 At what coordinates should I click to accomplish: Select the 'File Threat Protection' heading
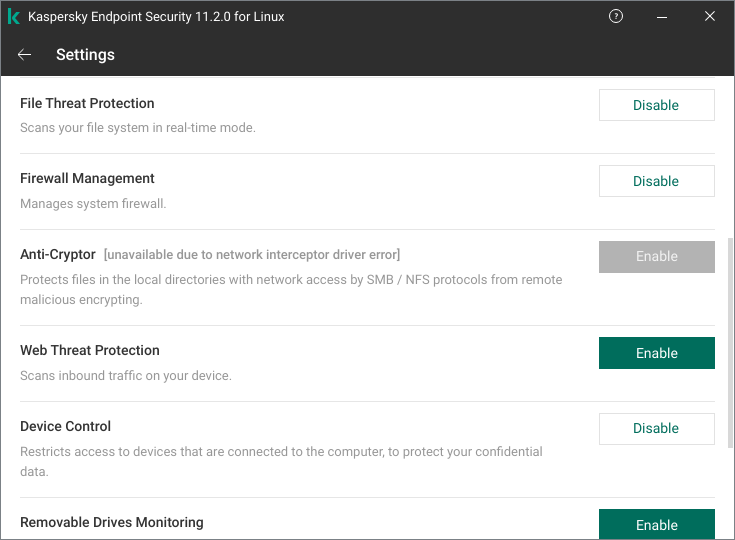click(x=87, y=103)
